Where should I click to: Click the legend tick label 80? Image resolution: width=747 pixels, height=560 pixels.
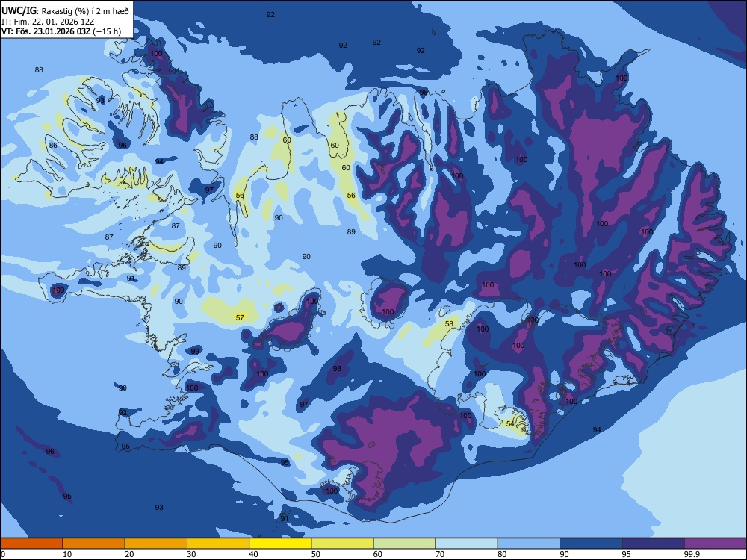pyautogui.click(x=502, y=554)
